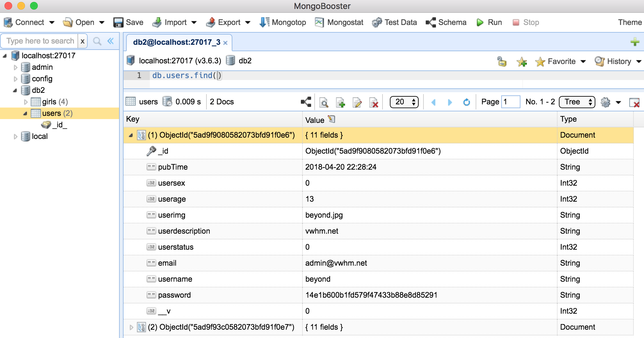
Task: Select the pubTime field row
Action: 378,167
